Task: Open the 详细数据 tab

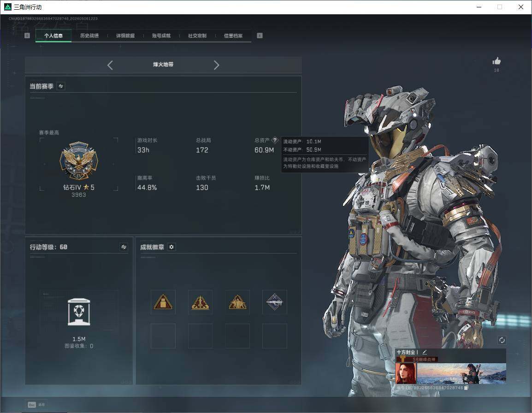Action: pos(125,35)
